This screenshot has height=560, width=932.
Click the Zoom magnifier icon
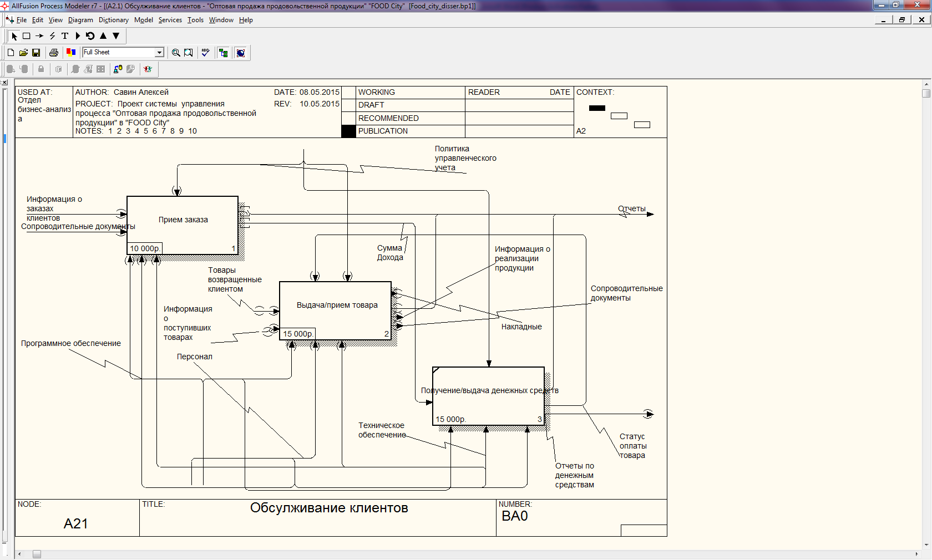[x=176, y=53]
